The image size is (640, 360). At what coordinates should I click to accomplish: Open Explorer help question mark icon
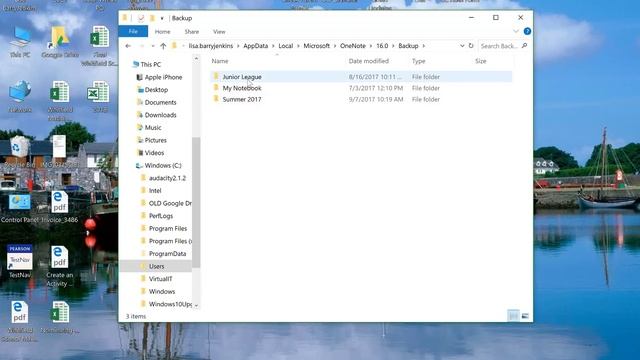(527, 31)
